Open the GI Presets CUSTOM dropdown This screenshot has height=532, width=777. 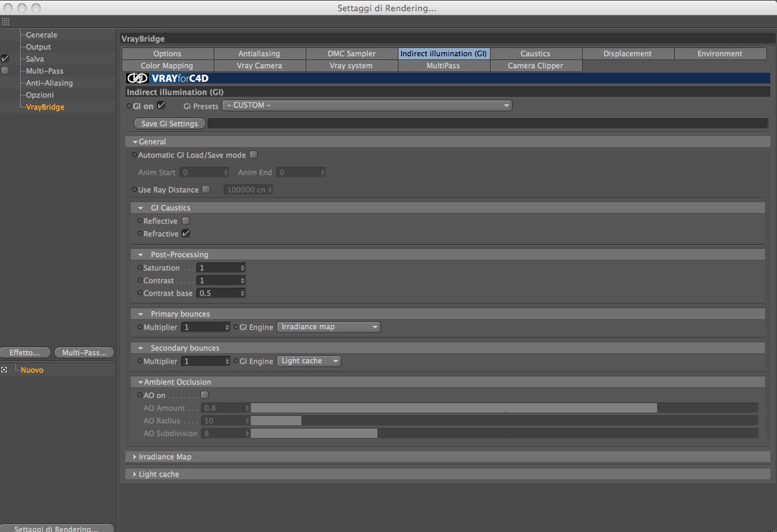(x=367, y=105)
